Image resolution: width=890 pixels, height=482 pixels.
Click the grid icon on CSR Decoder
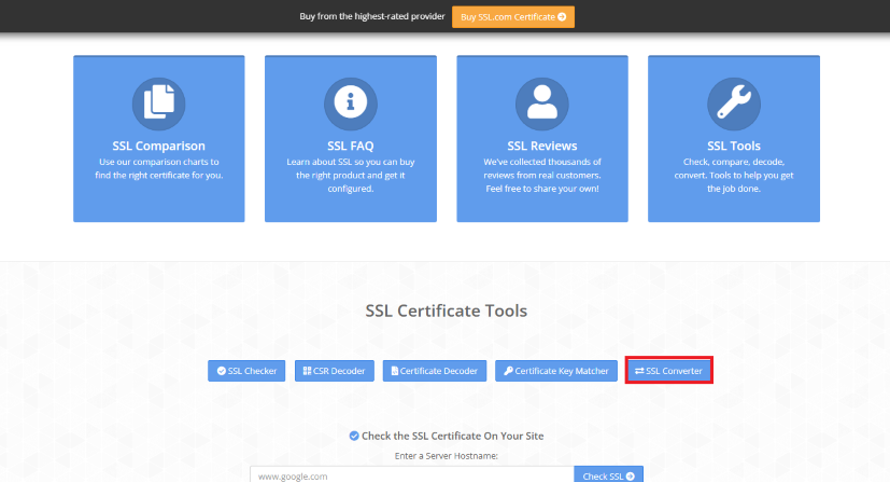307,371
